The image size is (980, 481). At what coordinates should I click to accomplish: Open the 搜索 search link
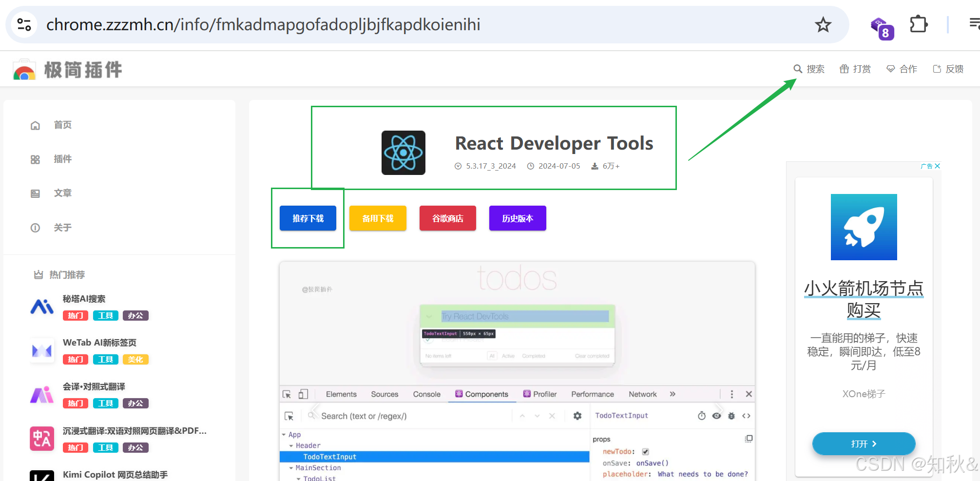[x=809, y=69]
